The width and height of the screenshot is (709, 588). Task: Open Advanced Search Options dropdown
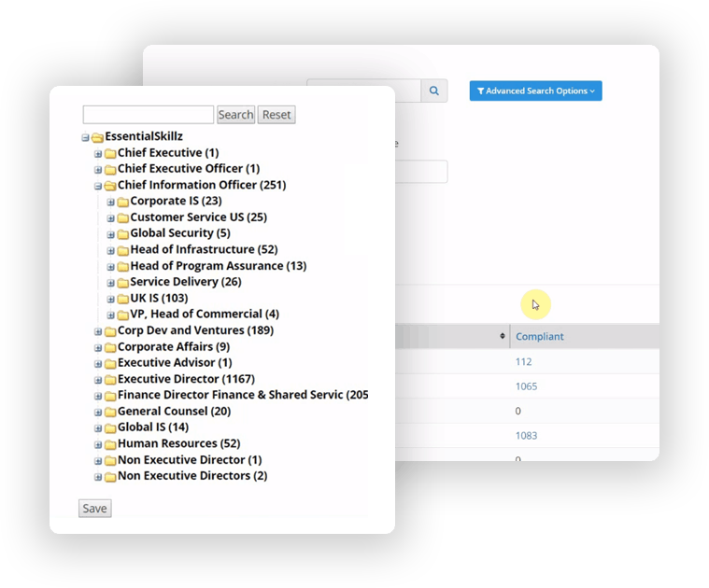(535, 91)
